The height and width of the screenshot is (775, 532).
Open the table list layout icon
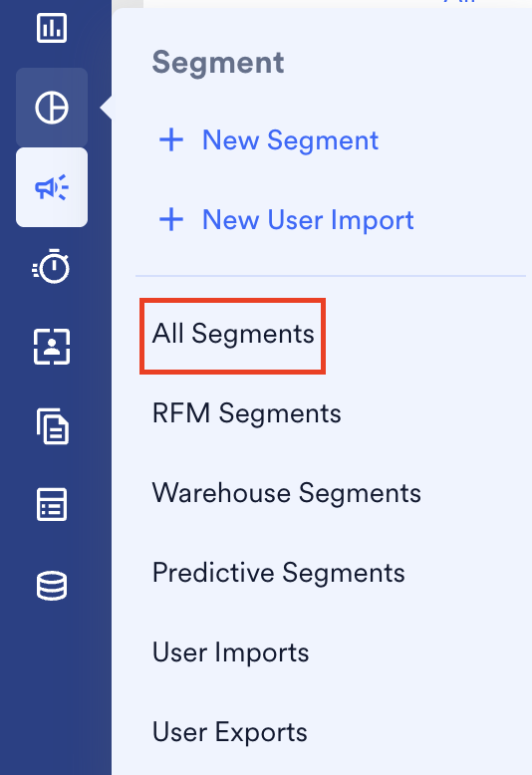click(x=52, y=505)
